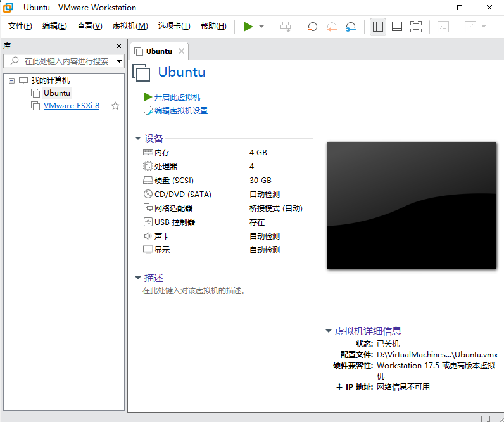Collapse the 描述 section
The image size is (504, 422).
pyautogui.click(x=138, y=278)
